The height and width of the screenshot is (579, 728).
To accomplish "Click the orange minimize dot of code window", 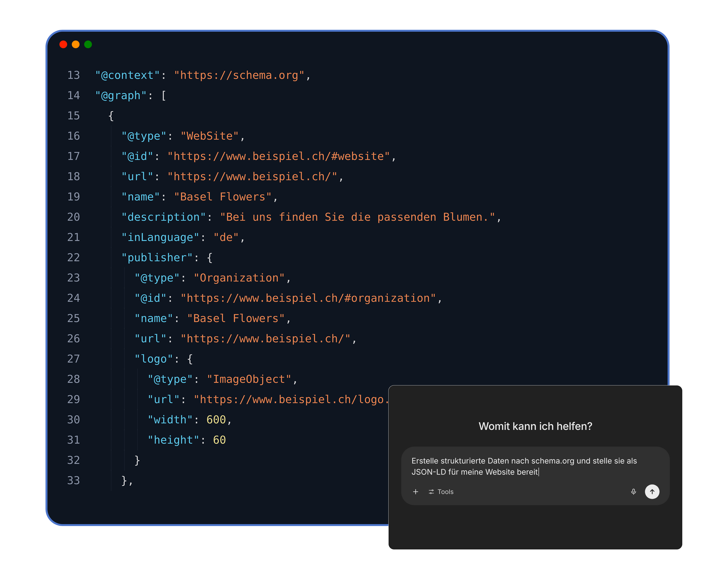I will click(x=76, y=44).
